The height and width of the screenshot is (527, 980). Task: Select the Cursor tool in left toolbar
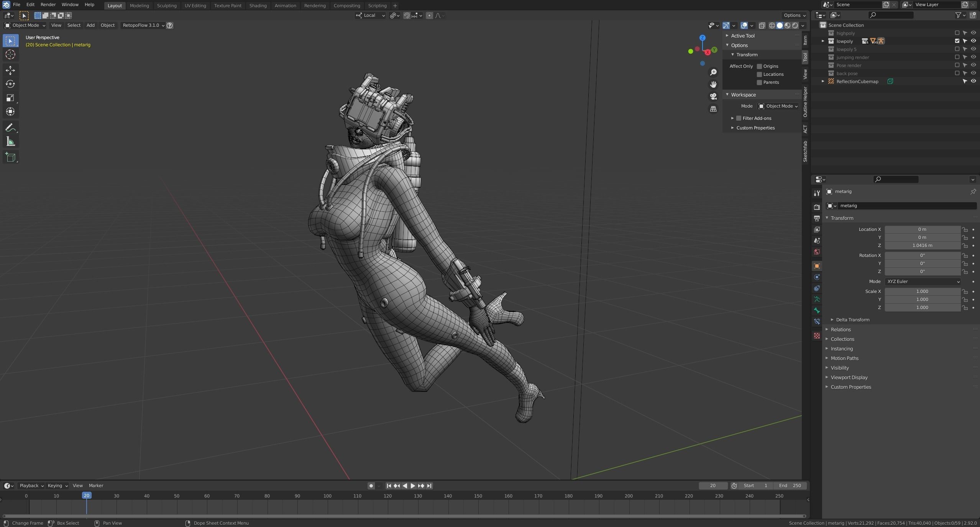10,54
